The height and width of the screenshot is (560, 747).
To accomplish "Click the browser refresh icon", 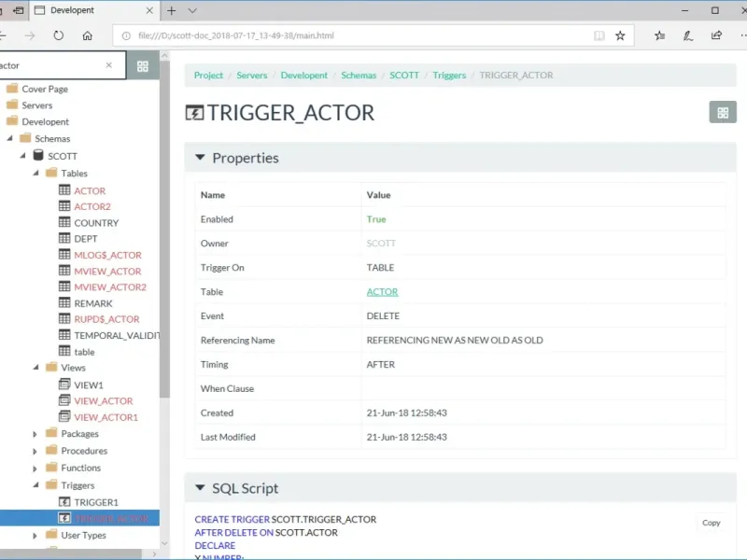I will [x=58, y=35].
